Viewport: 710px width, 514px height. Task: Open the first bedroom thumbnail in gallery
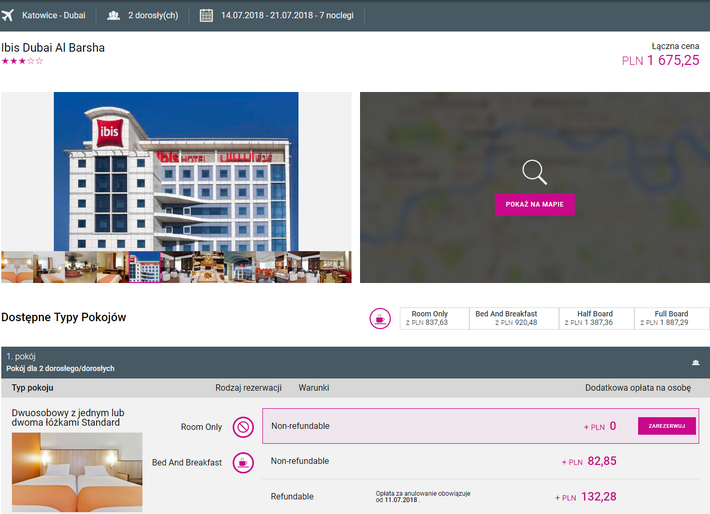tap(17, 267)
